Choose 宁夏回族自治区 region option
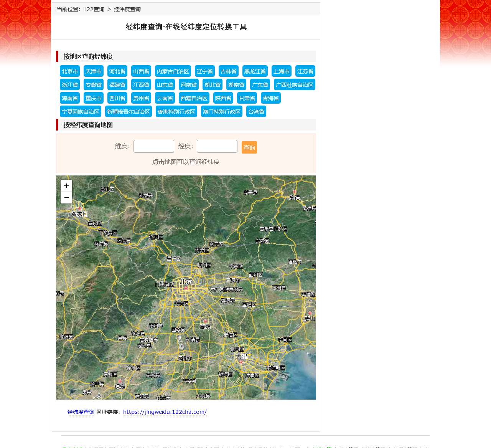Viewport: 491px width, 448px height. pos(80,111)
